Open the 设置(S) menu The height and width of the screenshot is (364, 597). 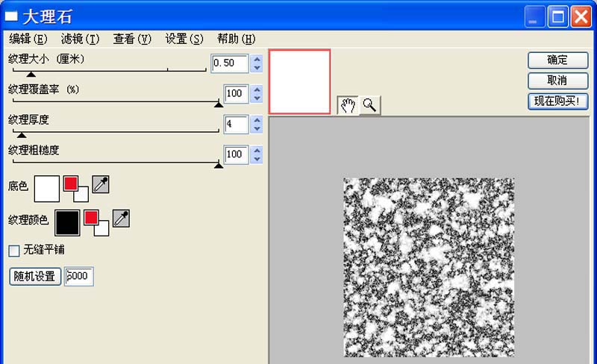point(184,39)
